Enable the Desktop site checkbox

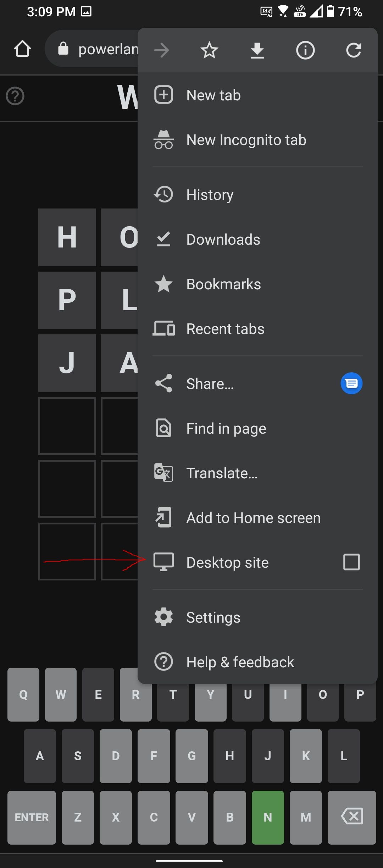tap(351, 562)
